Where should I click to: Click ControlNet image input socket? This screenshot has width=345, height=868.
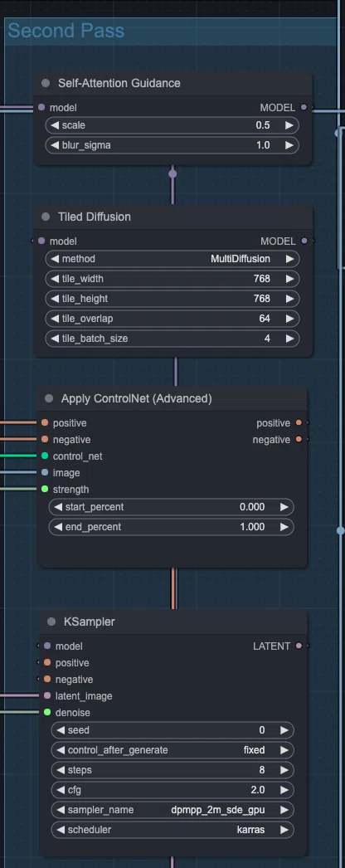pyautogui.click(x=45, y=473)
